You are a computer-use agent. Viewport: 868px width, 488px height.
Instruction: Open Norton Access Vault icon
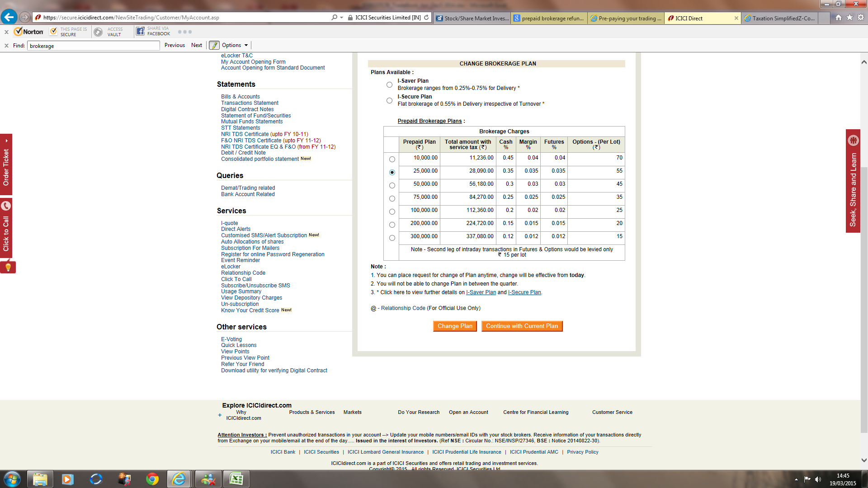click(x=98, y=32)
